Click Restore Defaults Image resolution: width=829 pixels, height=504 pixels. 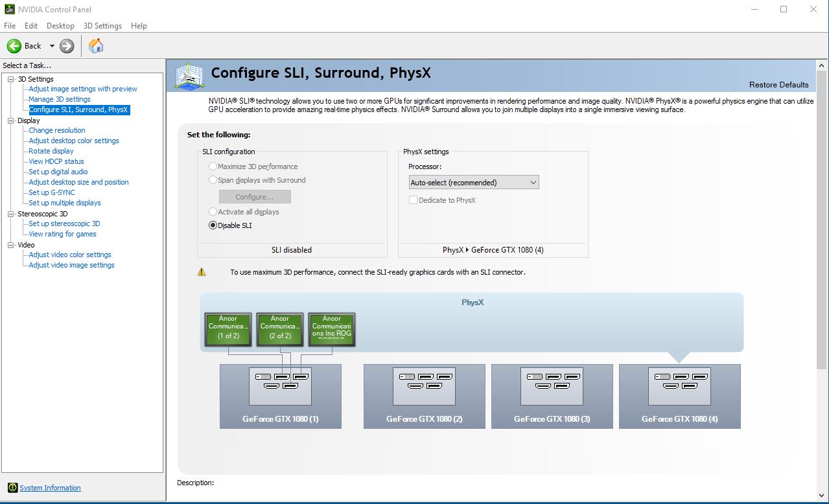pyautogui.click(x=778, y=85)
